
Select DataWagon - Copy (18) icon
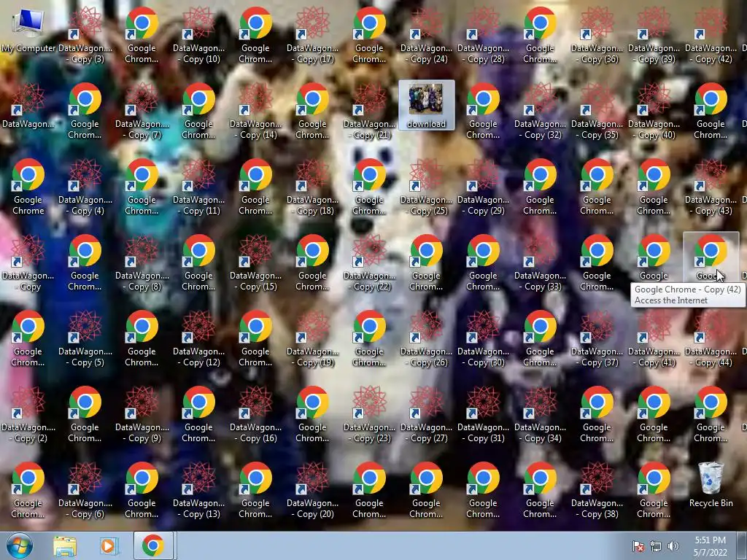point(313,186)
